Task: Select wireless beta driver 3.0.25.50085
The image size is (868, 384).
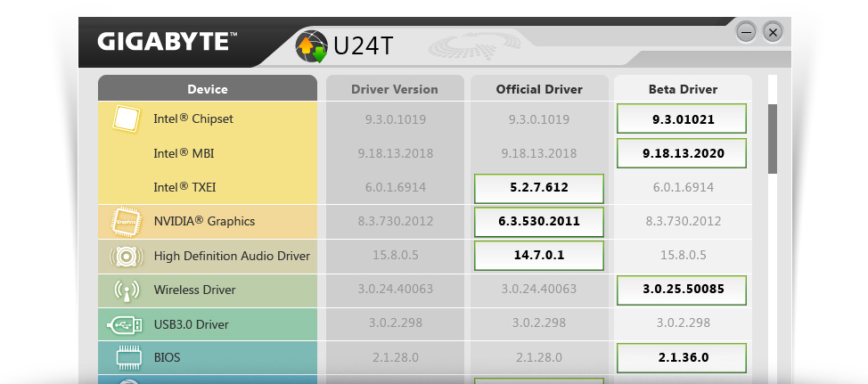Action: pos(682,290)
